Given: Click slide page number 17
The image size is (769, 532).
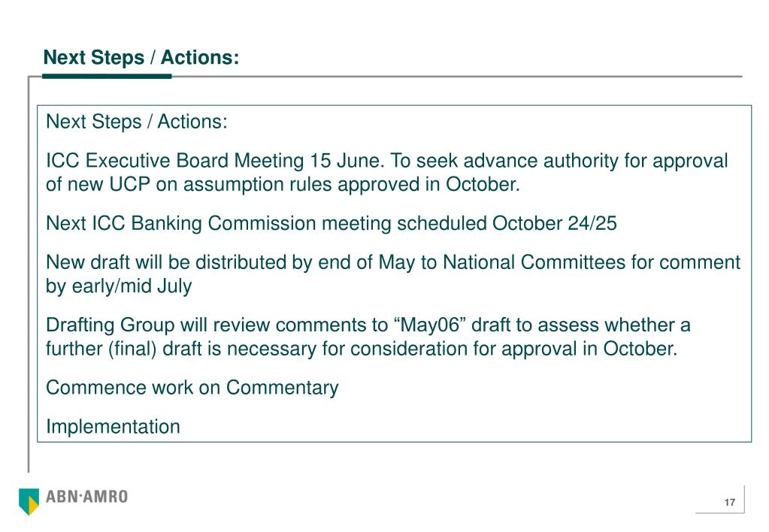Looking at the screenshot, I should pyautogui.click(x=730, y=502).
